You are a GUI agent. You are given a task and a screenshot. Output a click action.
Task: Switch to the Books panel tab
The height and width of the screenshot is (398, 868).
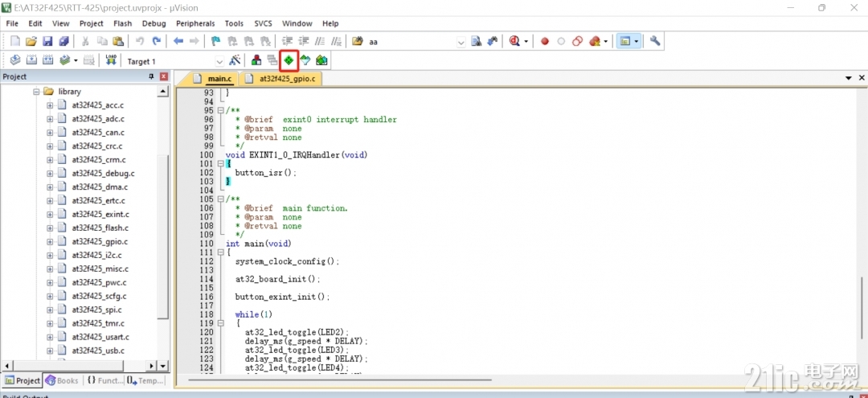62,380
